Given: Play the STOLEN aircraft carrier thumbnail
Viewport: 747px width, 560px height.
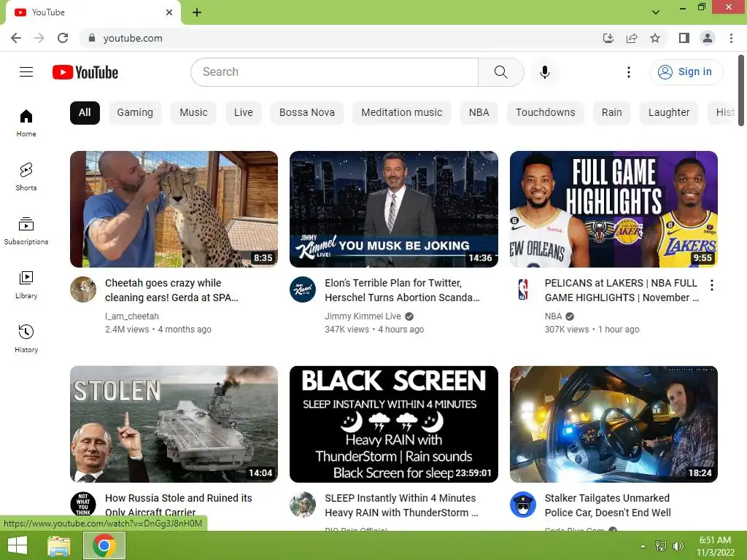Looking at the screenshot, I should (174, 424).
